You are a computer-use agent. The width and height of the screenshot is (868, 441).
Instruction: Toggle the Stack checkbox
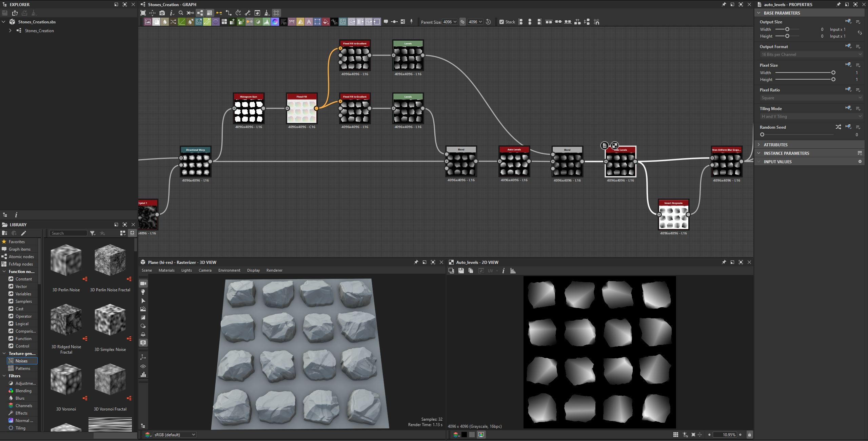click(501, 22)
